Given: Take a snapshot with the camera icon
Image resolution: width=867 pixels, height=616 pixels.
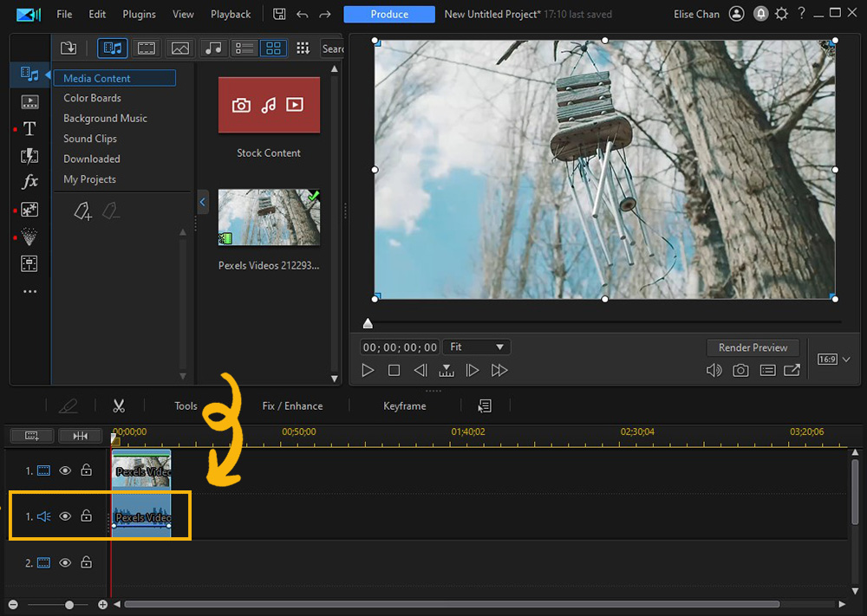Looking at the screenshot, I should tap(740, 370).
